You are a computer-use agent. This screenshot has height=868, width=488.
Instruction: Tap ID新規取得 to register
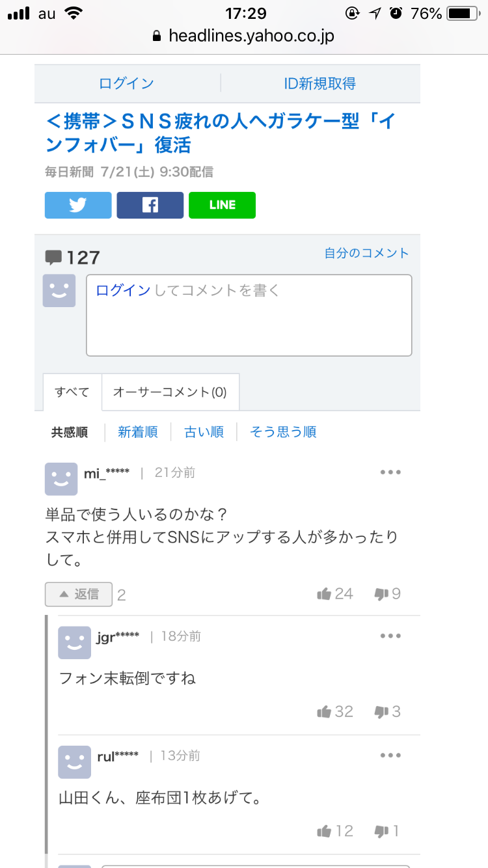pos(320,83)
